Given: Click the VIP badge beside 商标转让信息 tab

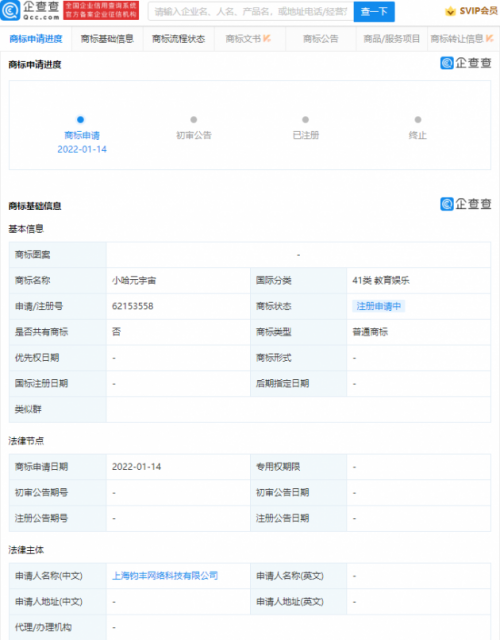Looking at the screenshot, I should pos(489,38).
